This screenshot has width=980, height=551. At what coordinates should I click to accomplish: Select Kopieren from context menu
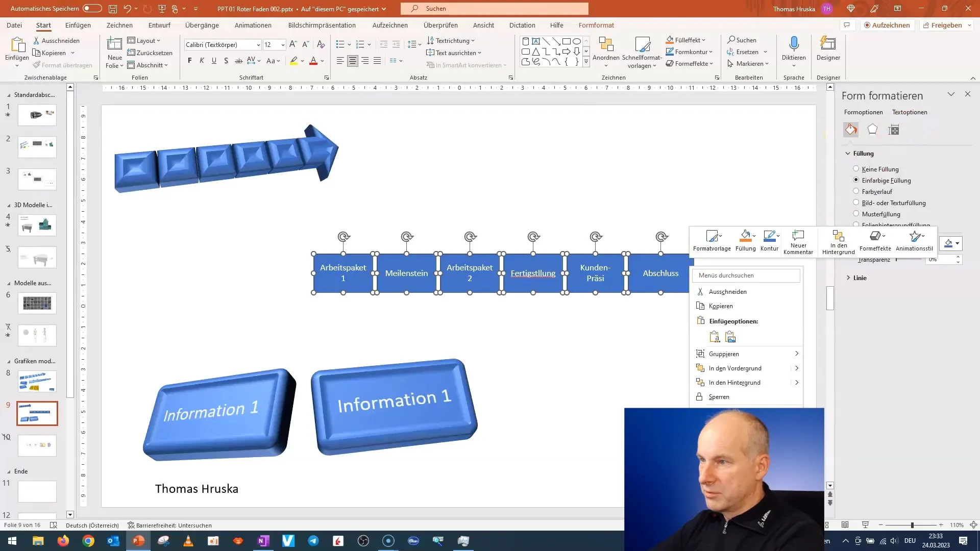[x=720, y=306]
